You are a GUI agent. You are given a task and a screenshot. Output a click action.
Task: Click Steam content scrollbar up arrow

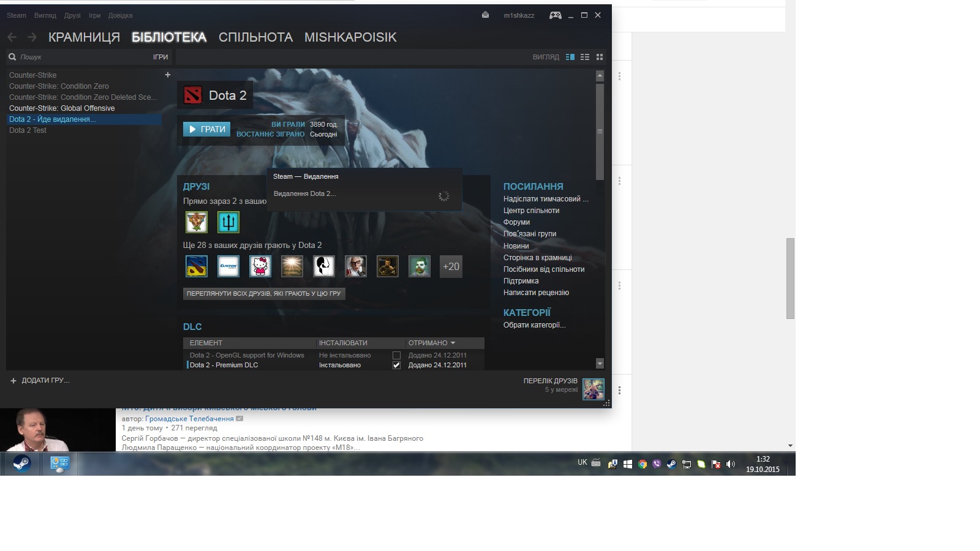(x=600, y=76)
